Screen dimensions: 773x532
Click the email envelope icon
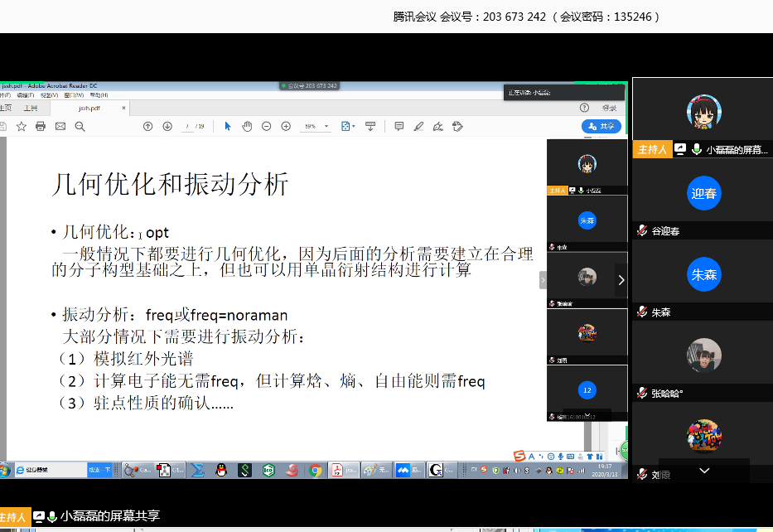pos(60,126)
